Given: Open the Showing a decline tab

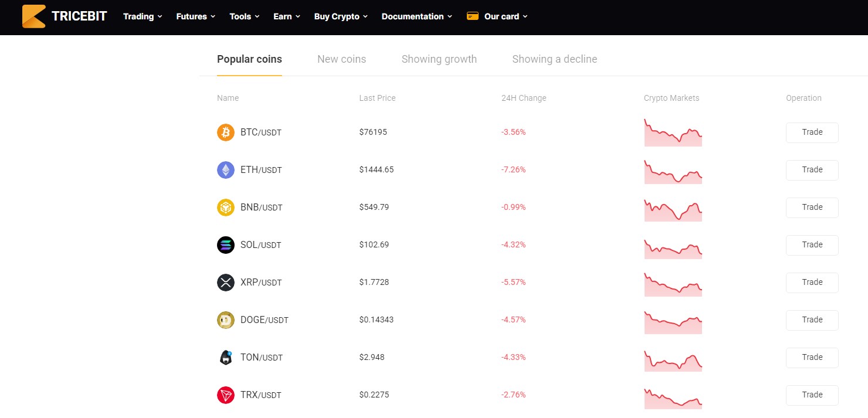Looking at the screenshot, I should (x=555, y=59).
